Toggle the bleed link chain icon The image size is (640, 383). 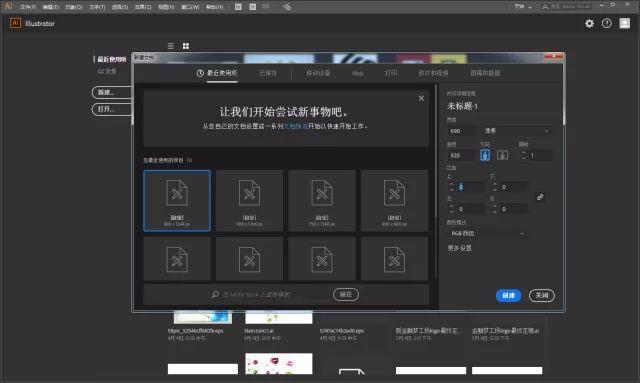540,197
